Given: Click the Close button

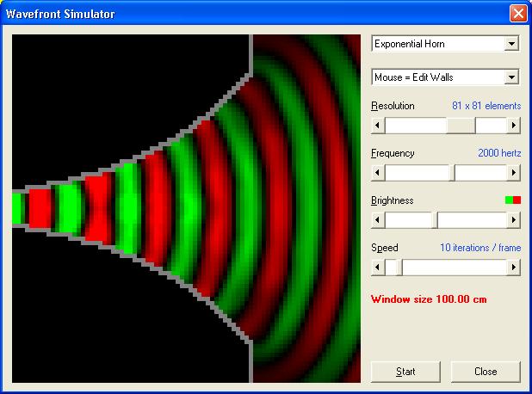Looking at the screenshot, I should (x=486, y=372).
